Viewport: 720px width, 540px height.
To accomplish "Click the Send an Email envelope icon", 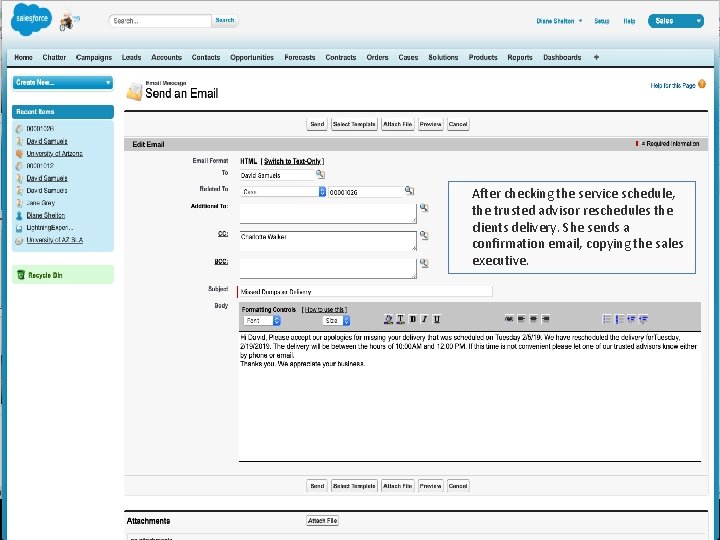I will pyautogui.click(x=135, y=92).
